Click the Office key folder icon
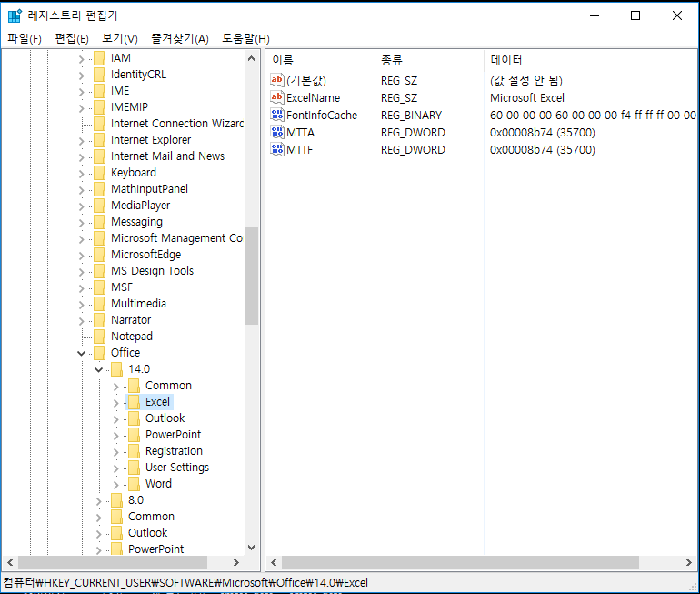700x594 pixels. click(x=100, y=353)
